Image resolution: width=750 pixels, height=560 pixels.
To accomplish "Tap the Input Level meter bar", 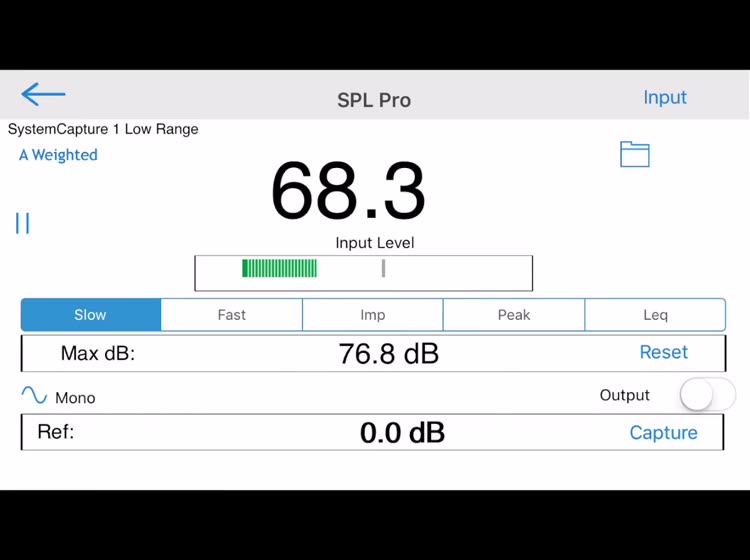I will (x=364, y=273).
